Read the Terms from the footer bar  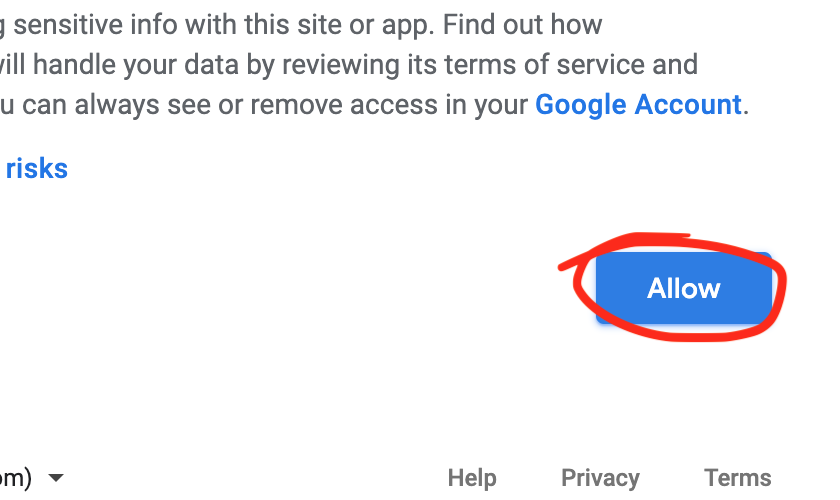[737, 477]
